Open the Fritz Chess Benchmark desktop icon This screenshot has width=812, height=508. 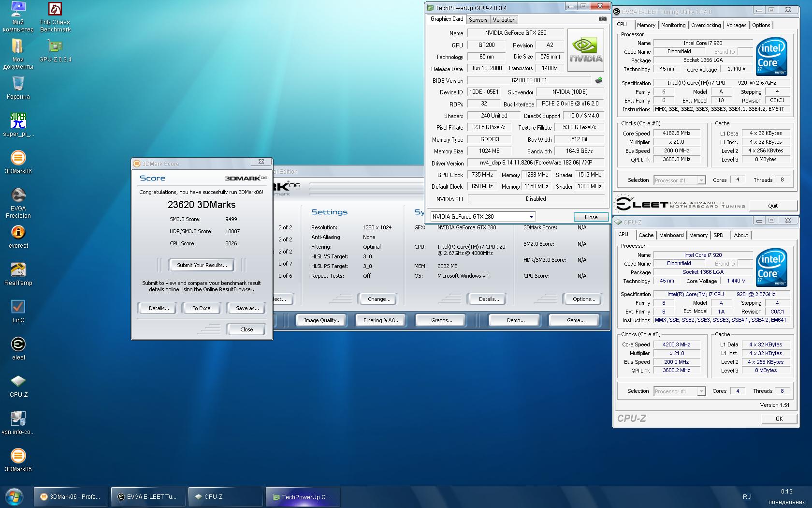pos(55,17)
